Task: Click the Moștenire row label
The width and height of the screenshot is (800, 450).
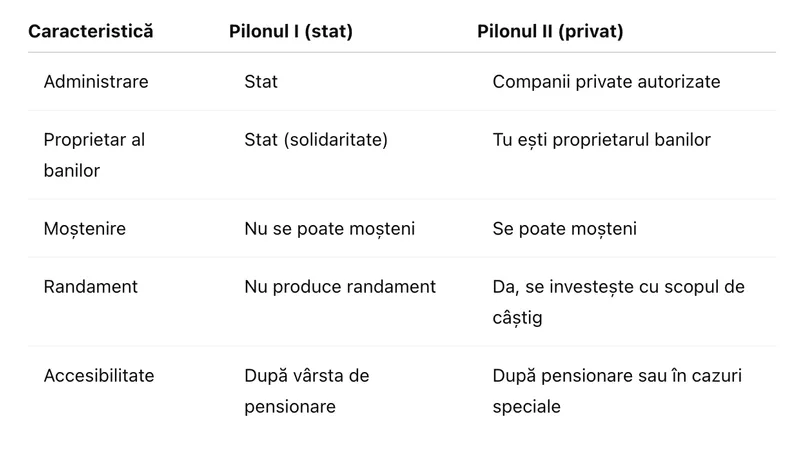Action: click(x=86, y=229)
